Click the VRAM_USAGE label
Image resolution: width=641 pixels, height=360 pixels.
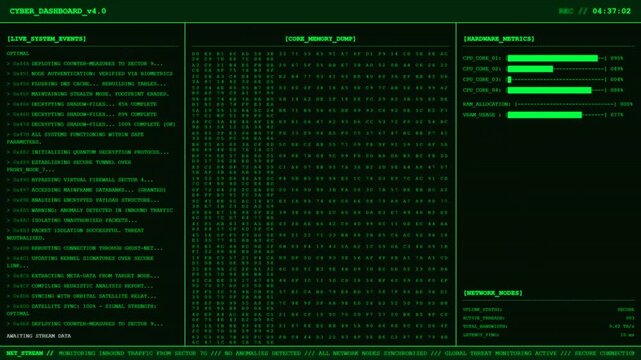(x=482, y=115)
